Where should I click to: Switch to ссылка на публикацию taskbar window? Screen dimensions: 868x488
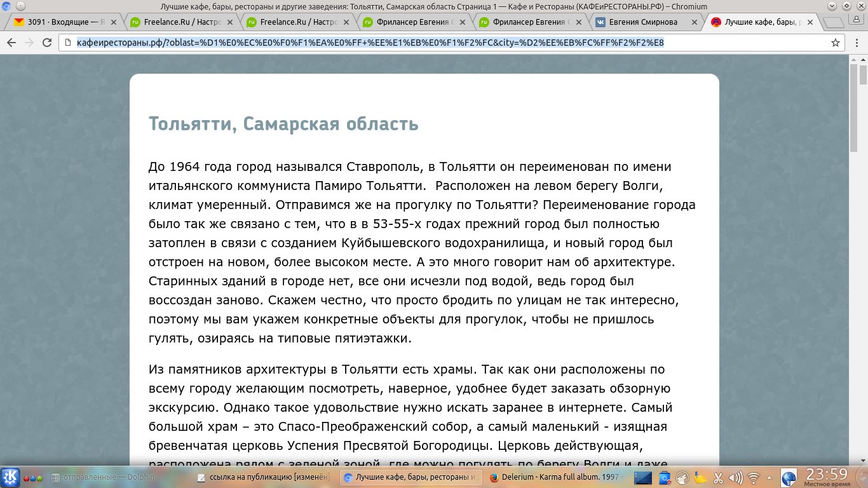264,478
